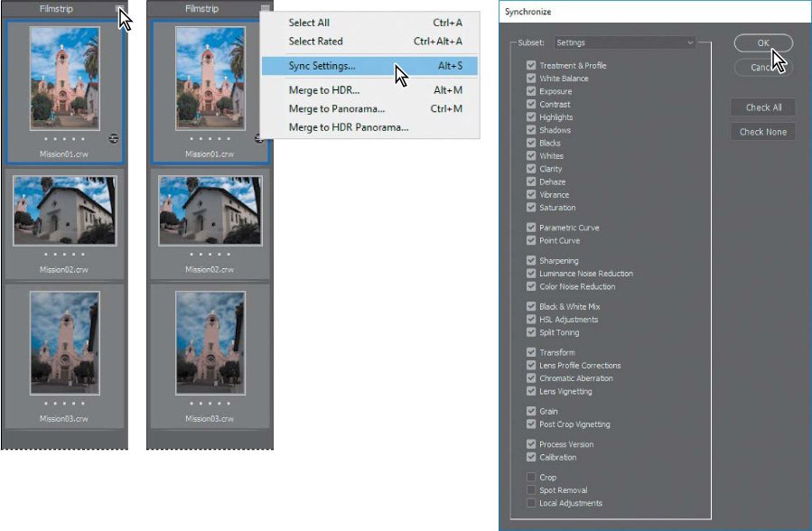Enable the Spot Removal checkbox
Image resolution: width=812 pixels, height=531 pixels.
pos(531,489)
